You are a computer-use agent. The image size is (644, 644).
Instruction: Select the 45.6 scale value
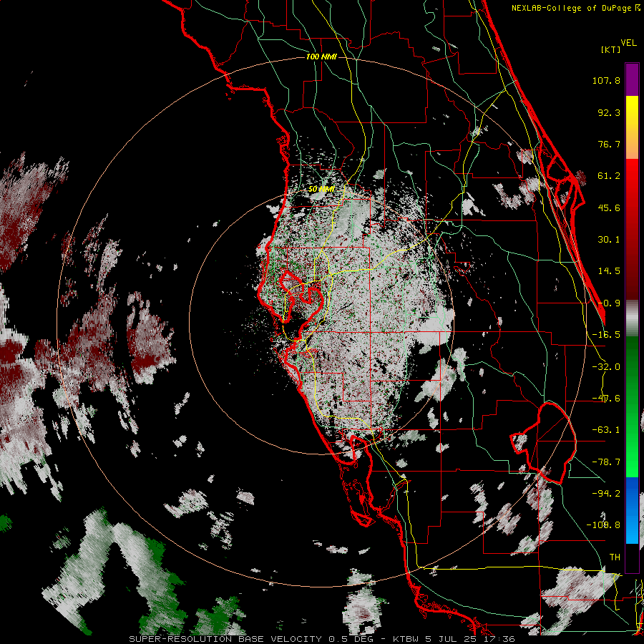tap(609, 208)
